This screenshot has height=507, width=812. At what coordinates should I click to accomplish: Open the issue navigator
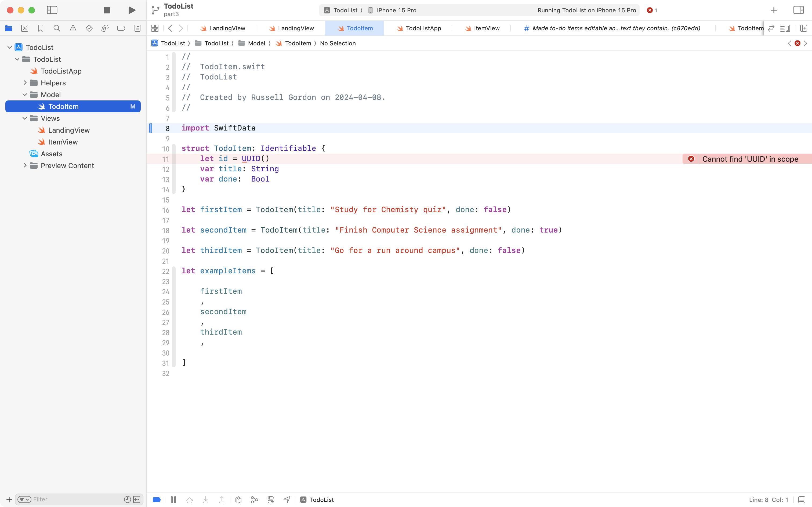click(73, 28)
